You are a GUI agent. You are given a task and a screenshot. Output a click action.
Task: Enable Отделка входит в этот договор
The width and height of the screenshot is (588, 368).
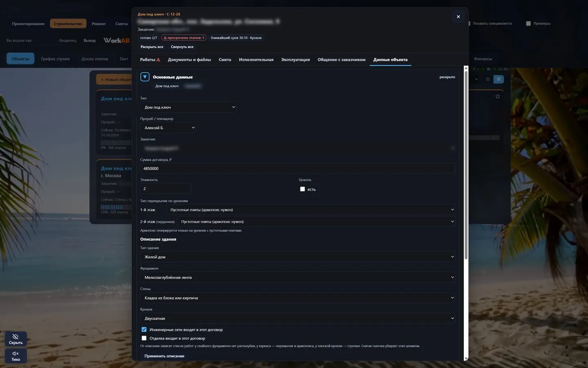click(x=144, y=338)
